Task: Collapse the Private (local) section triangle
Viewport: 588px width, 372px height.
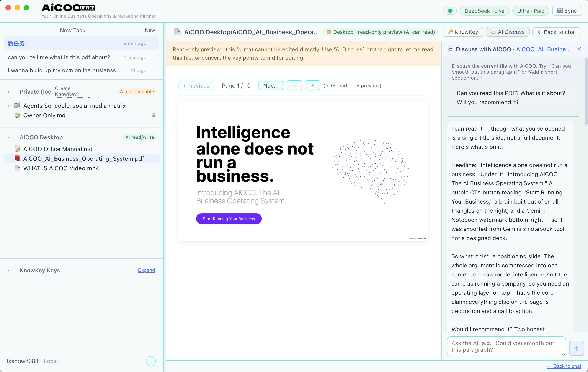Action: click(9, 92)
